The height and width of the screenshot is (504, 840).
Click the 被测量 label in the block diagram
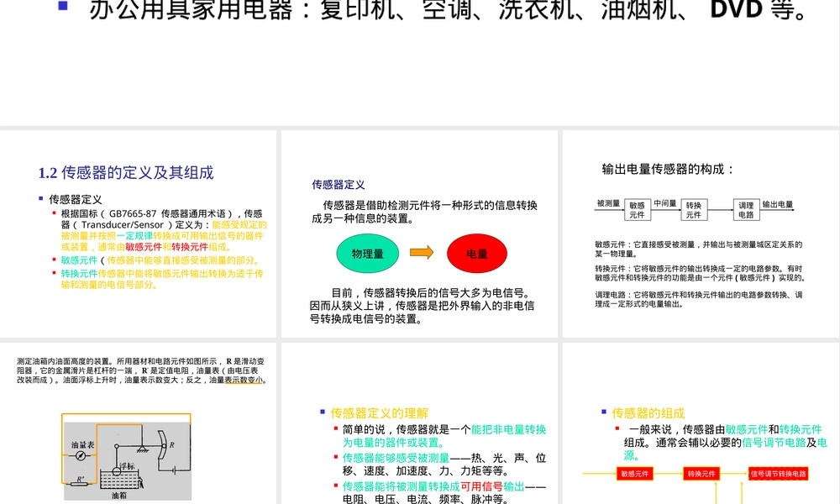tap(608, 203)
